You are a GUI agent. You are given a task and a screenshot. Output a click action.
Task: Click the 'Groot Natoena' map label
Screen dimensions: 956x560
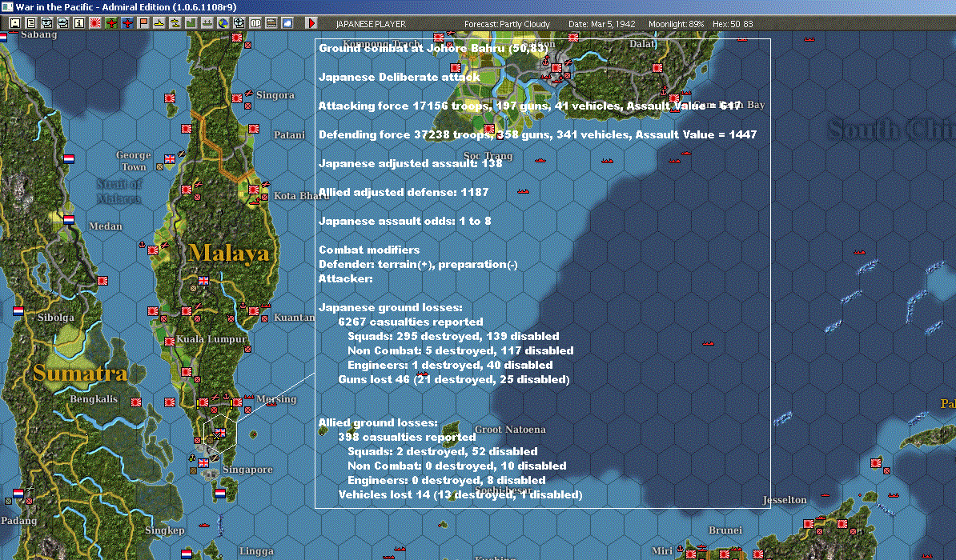point(510,429)
